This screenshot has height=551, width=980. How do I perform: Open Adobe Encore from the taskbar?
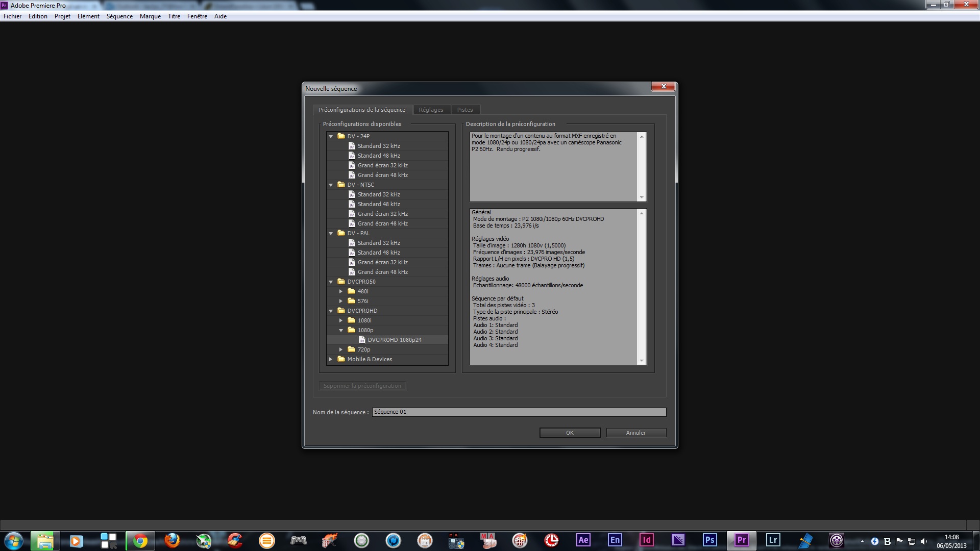(x=615, y=540)
